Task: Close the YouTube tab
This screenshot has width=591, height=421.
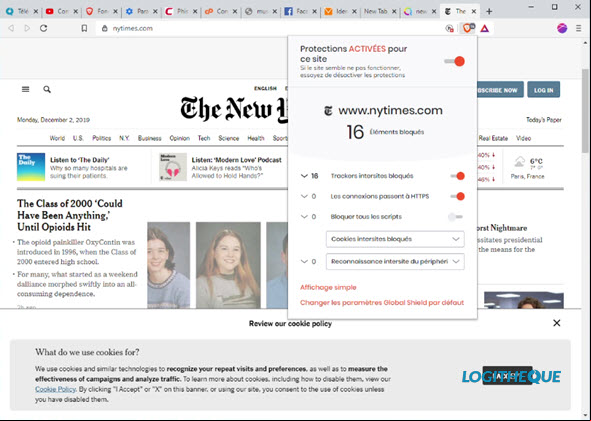Action: [x=75, y=11]
